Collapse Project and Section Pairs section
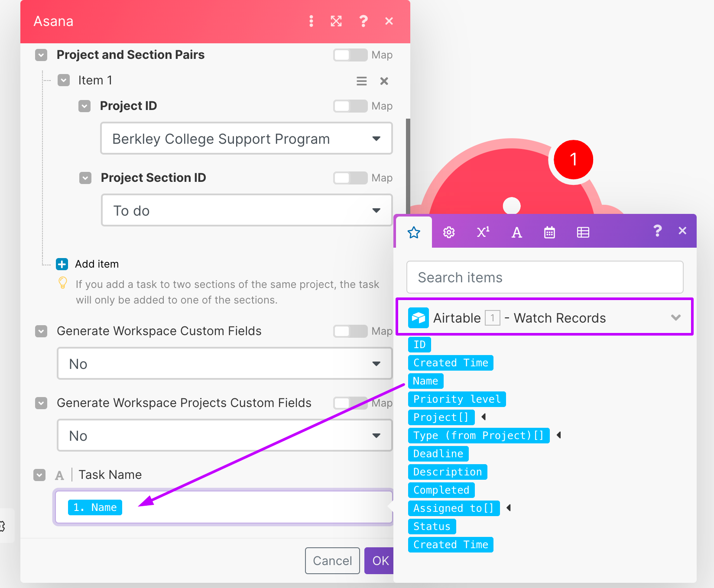The height and width of the screenshot is (588, 714). tap(41, 55)
